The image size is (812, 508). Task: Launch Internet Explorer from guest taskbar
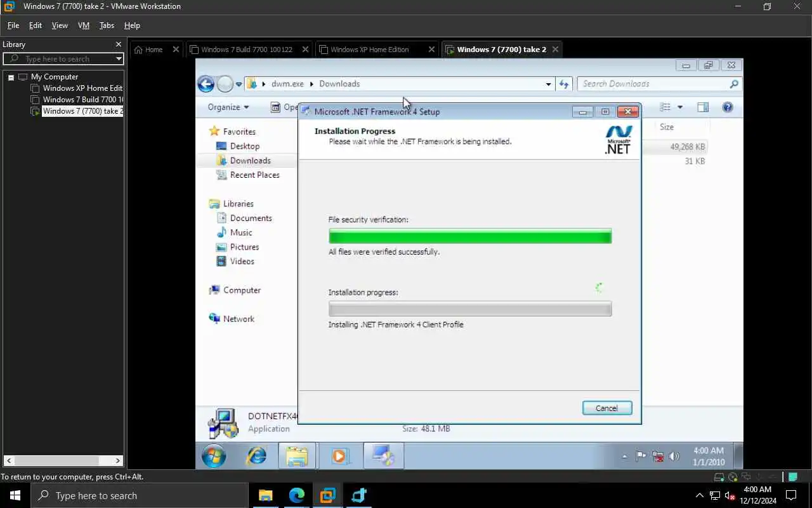click(256, 456)
